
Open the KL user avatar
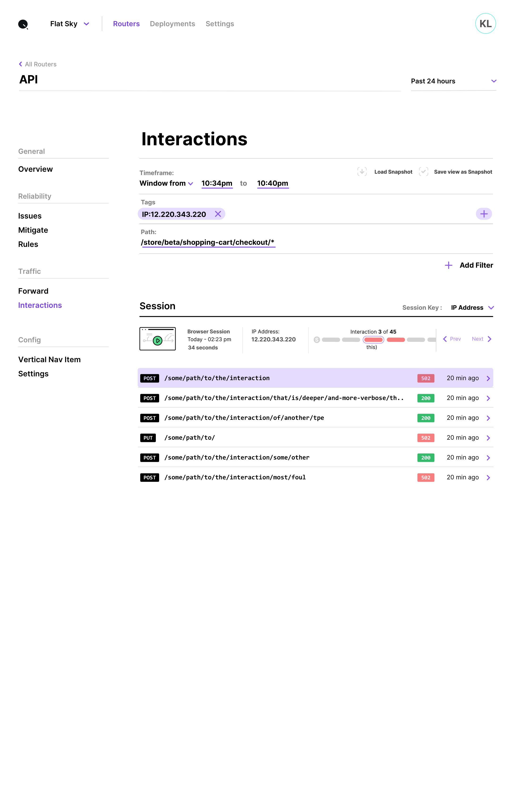point(485,24)
